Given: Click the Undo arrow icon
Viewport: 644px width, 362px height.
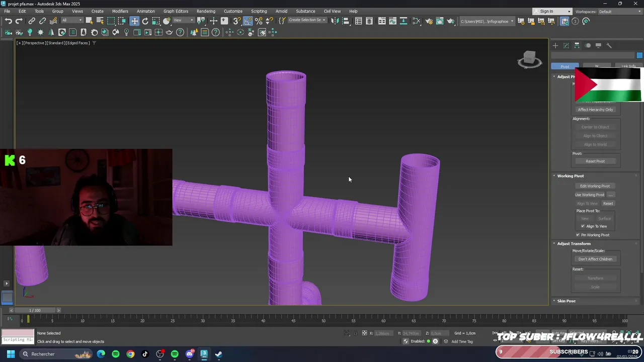Looking at the screenshot, I should pyautogui.click(x=9, y=21).
